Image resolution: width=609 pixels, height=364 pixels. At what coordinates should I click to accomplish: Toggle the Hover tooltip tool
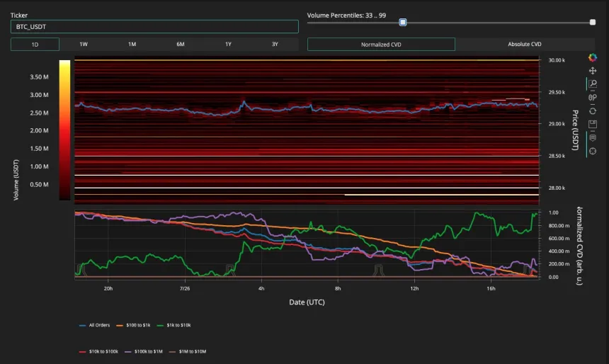point(593,137)
